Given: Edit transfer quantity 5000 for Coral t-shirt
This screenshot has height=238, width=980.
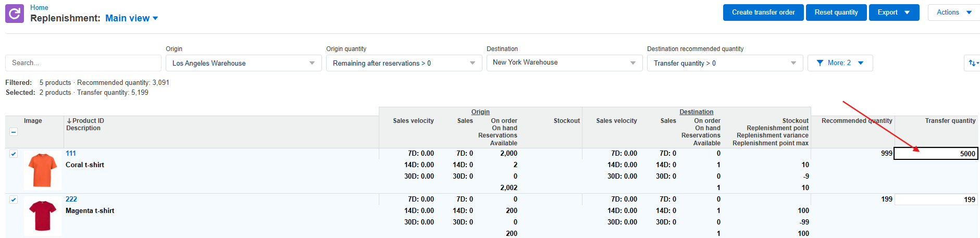Looking at the screenshot, I should (x=936, y=154).
